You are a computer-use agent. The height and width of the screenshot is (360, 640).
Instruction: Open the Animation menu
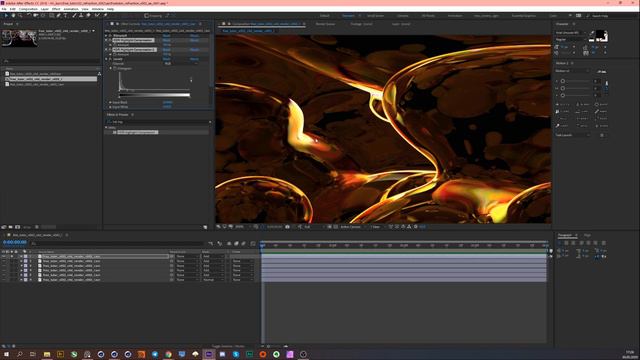coord(71,9)
